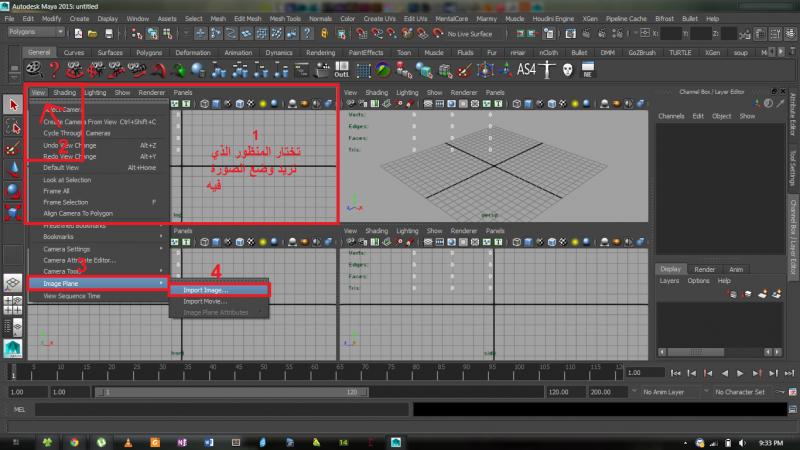
Task: Switch to the Rendering shelf tab
Action: point(320,53)
